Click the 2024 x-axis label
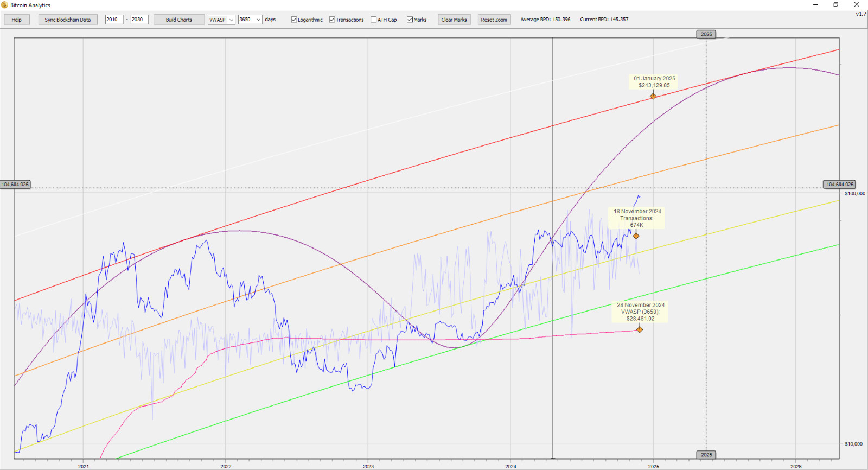This screenshot has width=868, height=470. (510, 466)
